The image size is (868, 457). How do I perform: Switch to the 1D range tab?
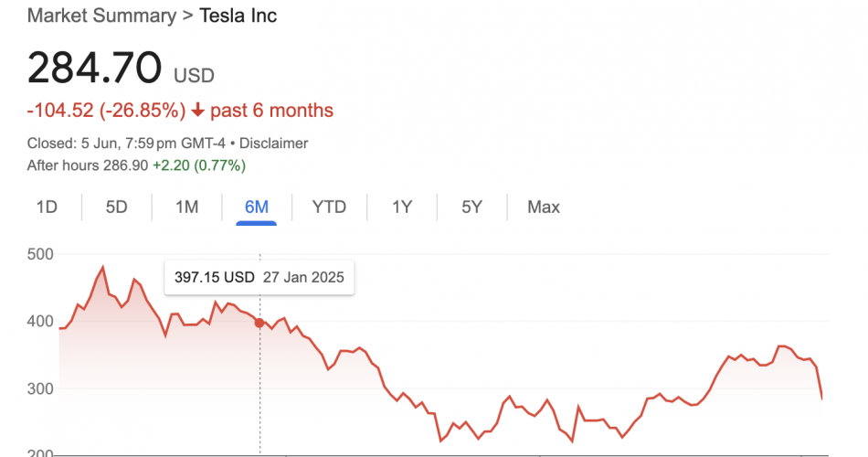coord(47,207)
